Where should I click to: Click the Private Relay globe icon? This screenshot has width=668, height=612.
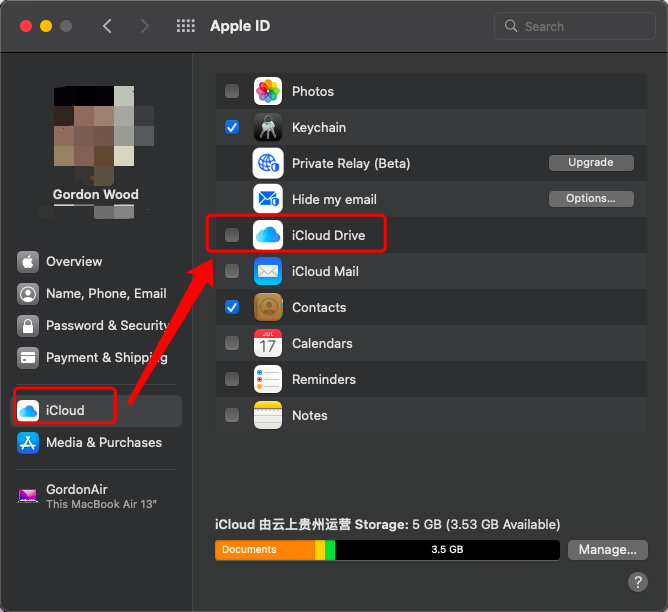click(268, 163)
